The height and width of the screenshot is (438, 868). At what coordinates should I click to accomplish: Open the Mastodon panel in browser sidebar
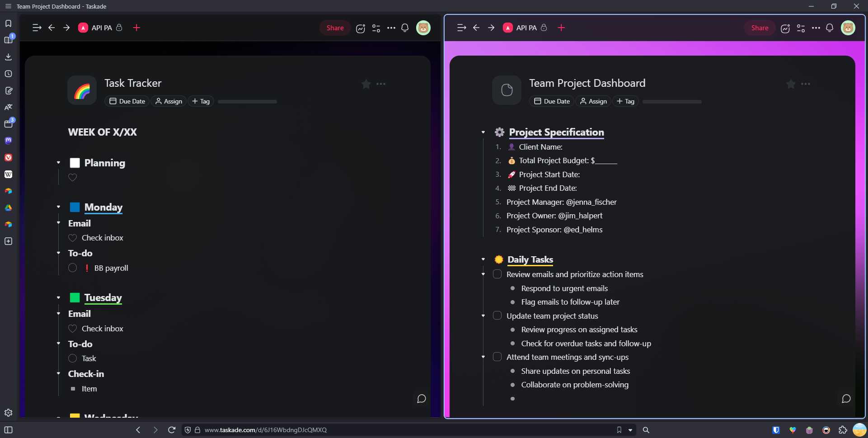(8, 141)
